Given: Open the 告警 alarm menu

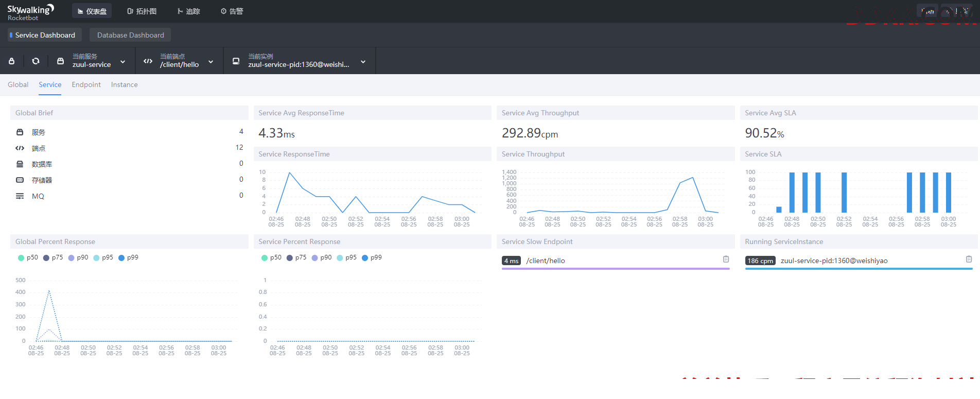Looking at the screenshot, I should (x=232, y=11).
